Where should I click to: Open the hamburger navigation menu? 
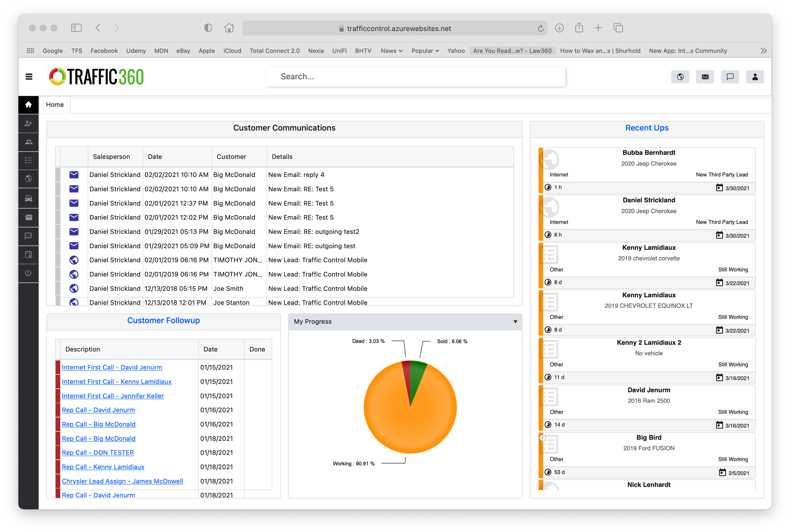pyautogui.click(x=29, y=77)
